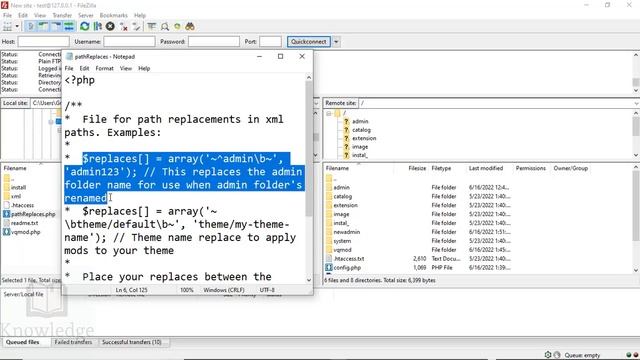
Task: Open FileZilla View menu
Action: pos(40,15)
